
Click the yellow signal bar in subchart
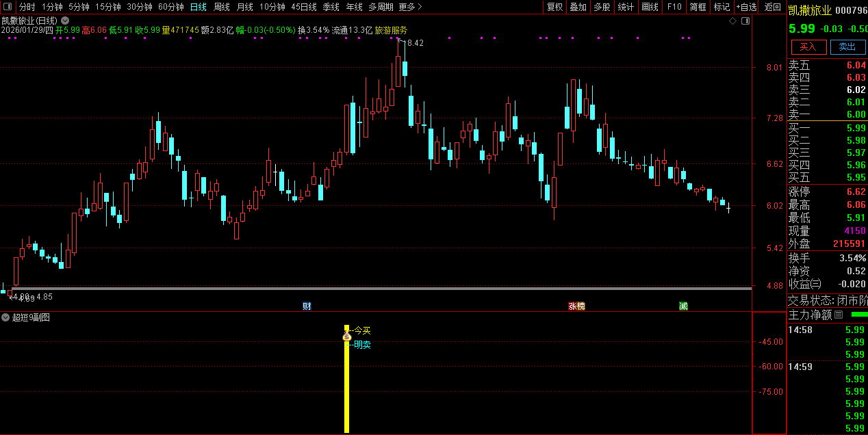(346, 390)
